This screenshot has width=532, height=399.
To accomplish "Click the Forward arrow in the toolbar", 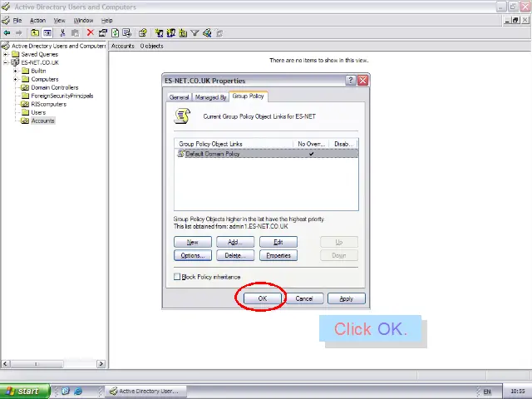I will [x=19, y=33].
